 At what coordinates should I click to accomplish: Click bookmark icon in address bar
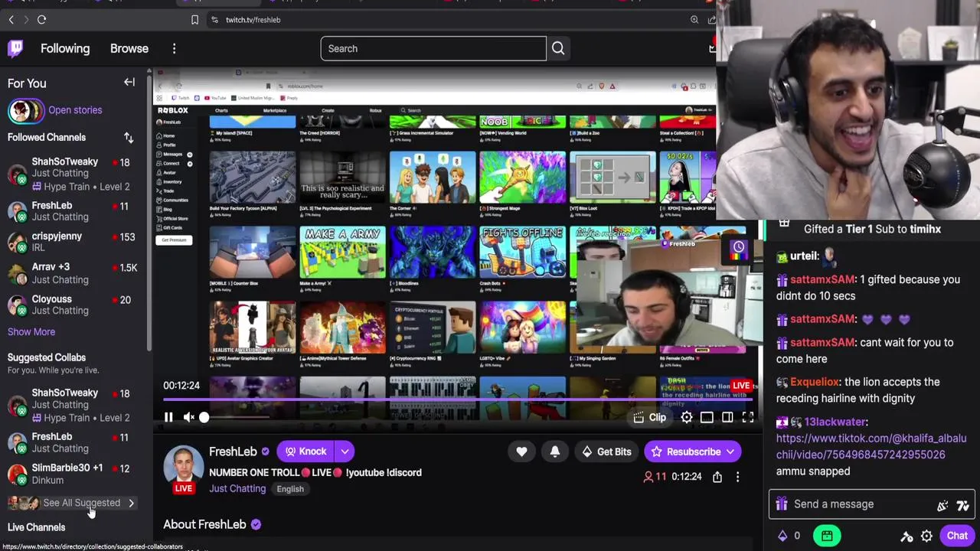pos(194,20)
